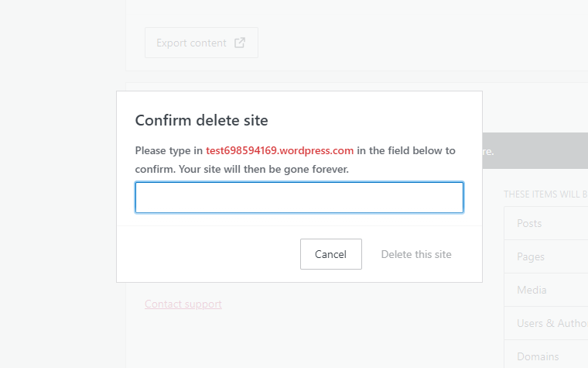Click the gray warning banner behind the dialog
This screenshot has height=368, width=588.
pyautogui.click(x=534, y=150)
